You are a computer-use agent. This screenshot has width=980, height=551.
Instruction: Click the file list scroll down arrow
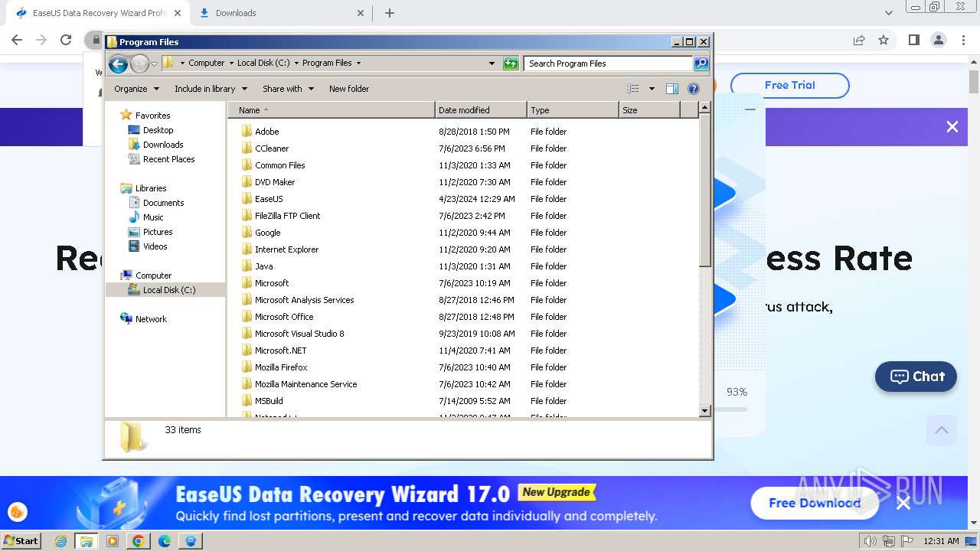pyautogui.click(x=705, y=411)
